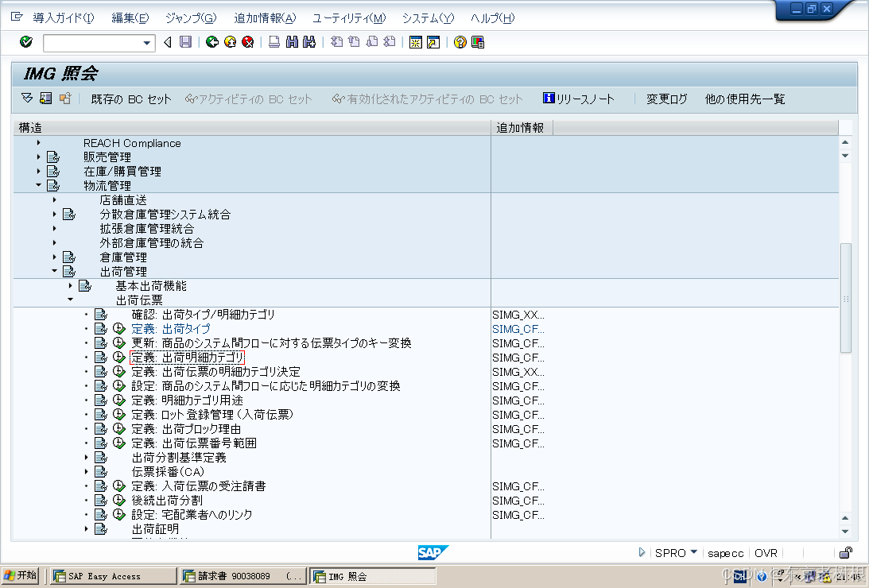Screen dimensions: 869x588
Task: Click the yellow Exit arrow icon
Action: [230, 42]
